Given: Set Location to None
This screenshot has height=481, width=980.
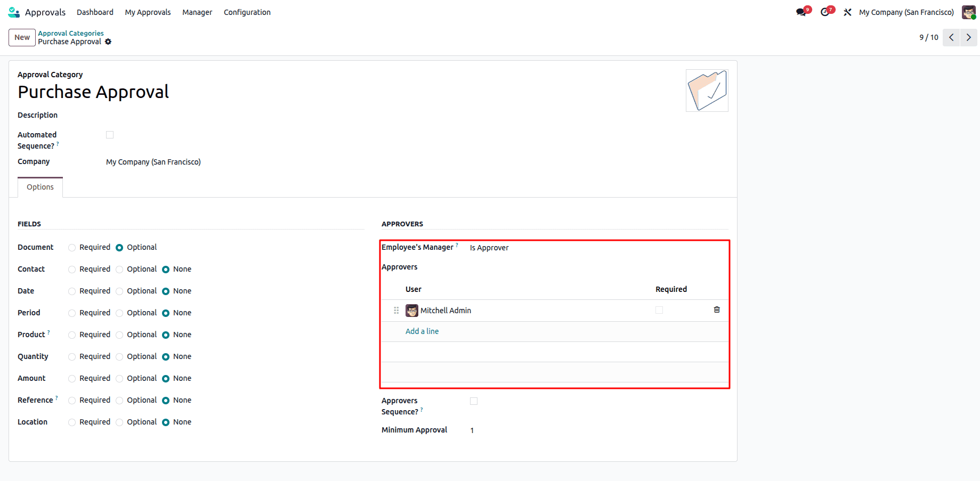Looking at the screenshot, I should click(166, 422).
